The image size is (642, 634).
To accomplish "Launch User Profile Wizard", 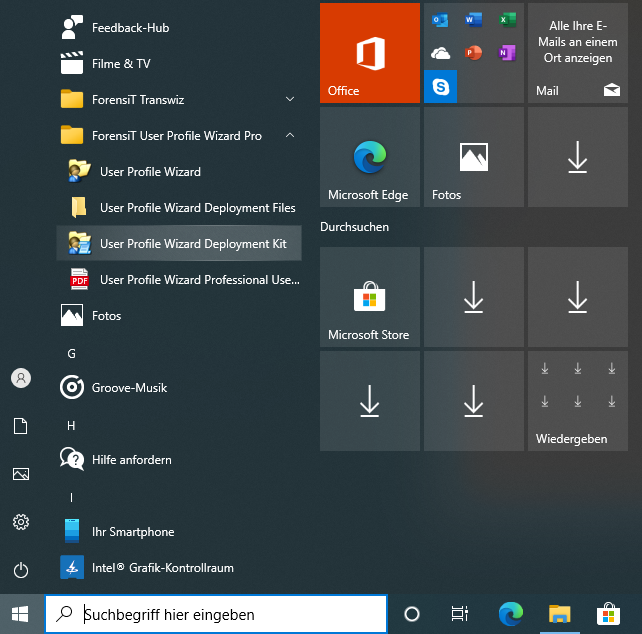I will [x=179, y=172].
